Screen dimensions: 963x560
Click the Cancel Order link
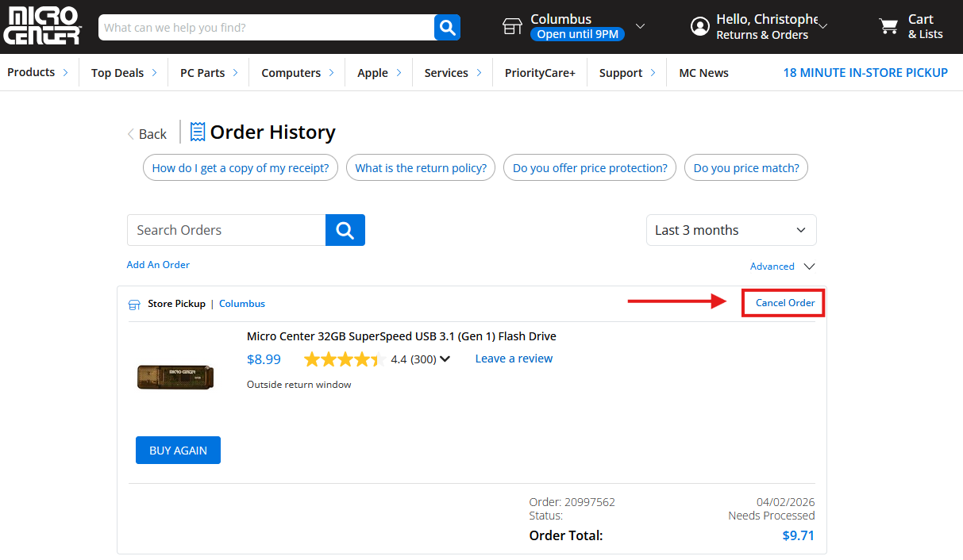784,303
